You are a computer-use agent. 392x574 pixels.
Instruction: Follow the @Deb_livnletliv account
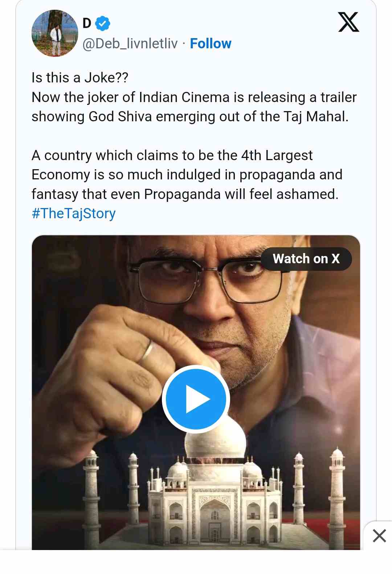click(x=211, y=44)
